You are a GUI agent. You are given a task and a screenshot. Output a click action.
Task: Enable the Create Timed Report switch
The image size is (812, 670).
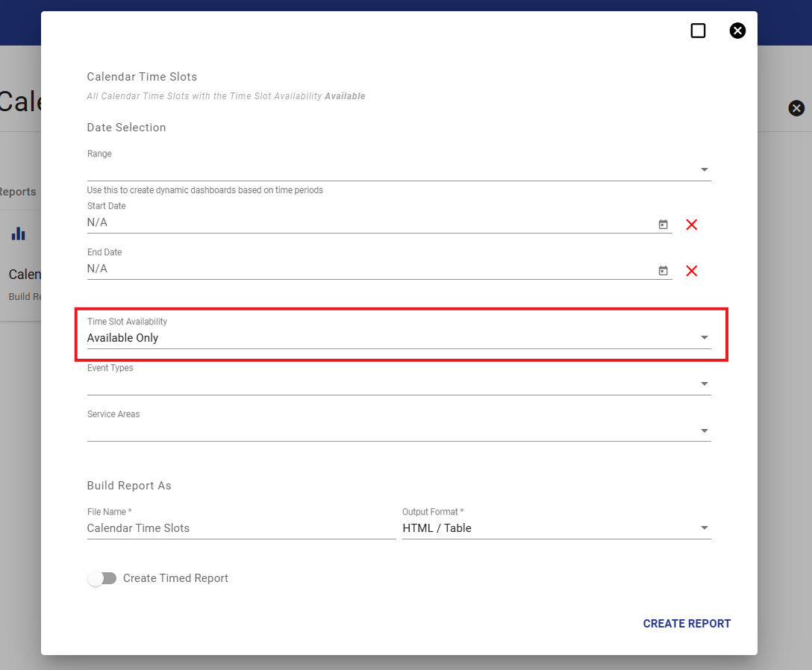(102, 578)
